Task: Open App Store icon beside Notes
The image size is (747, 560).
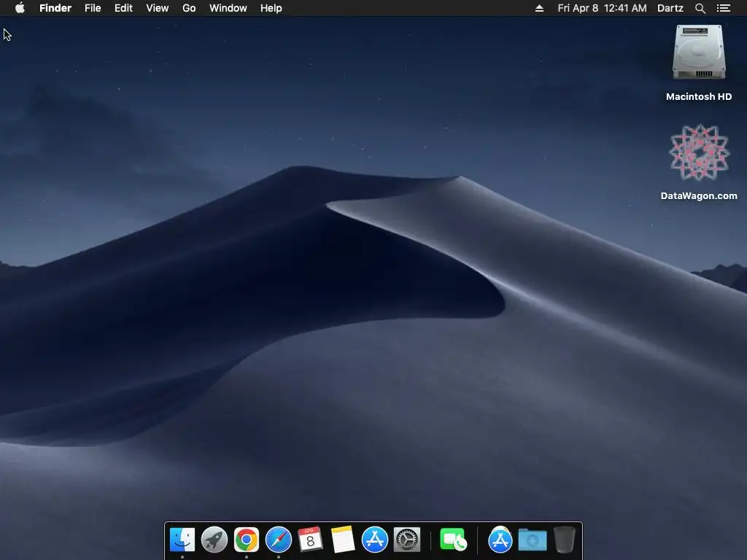Action: point(375,540)
